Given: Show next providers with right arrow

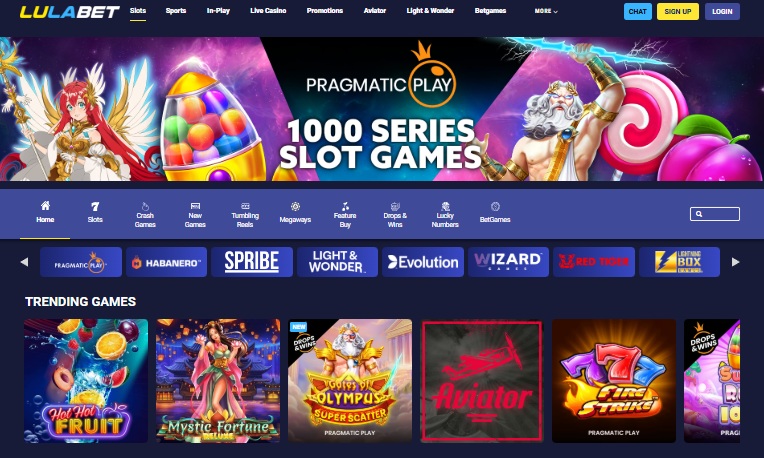Looking at the screenshot, I should tap(735, 262).
